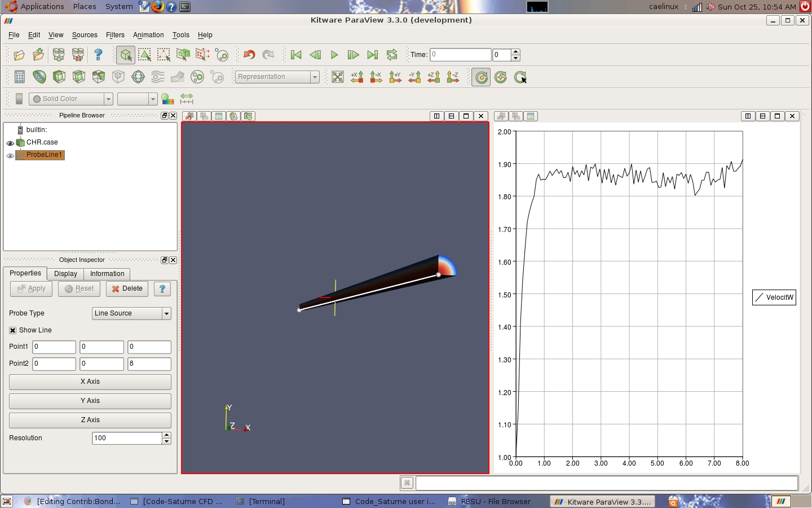Click the object inspector help button
The image size is (812, 508).
pos(162,289)
